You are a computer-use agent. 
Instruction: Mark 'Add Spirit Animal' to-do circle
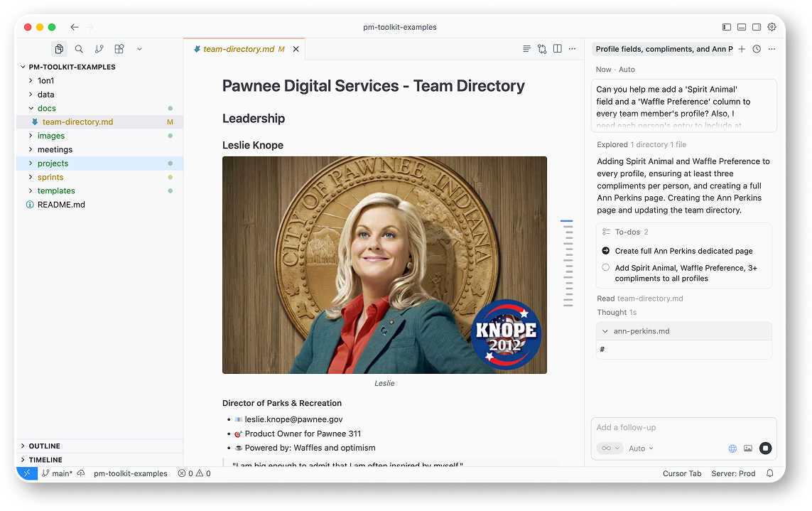[606, 268]
